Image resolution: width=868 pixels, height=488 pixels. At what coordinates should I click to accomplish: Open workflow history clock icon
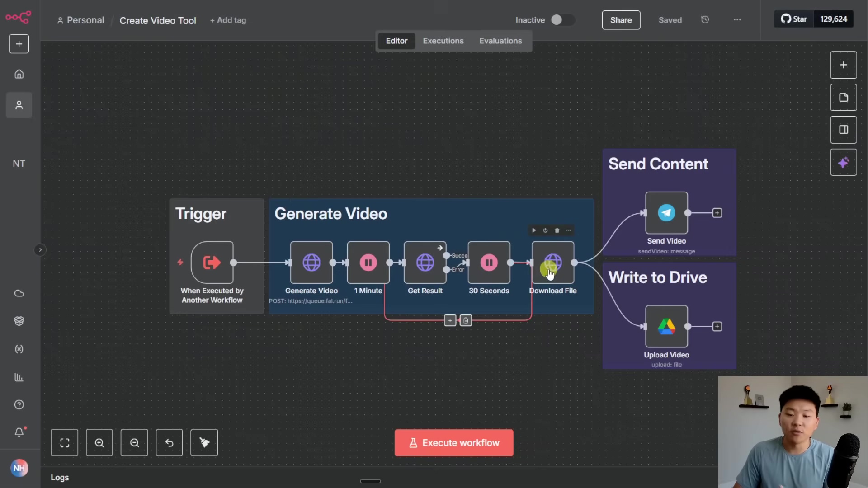[705, 20]
